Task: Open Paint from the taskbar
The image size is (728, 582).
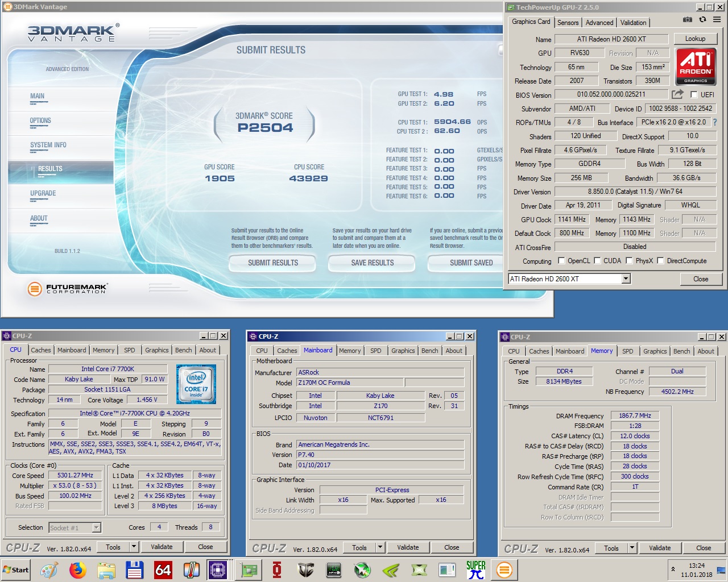Action: [x=49, y=570]
